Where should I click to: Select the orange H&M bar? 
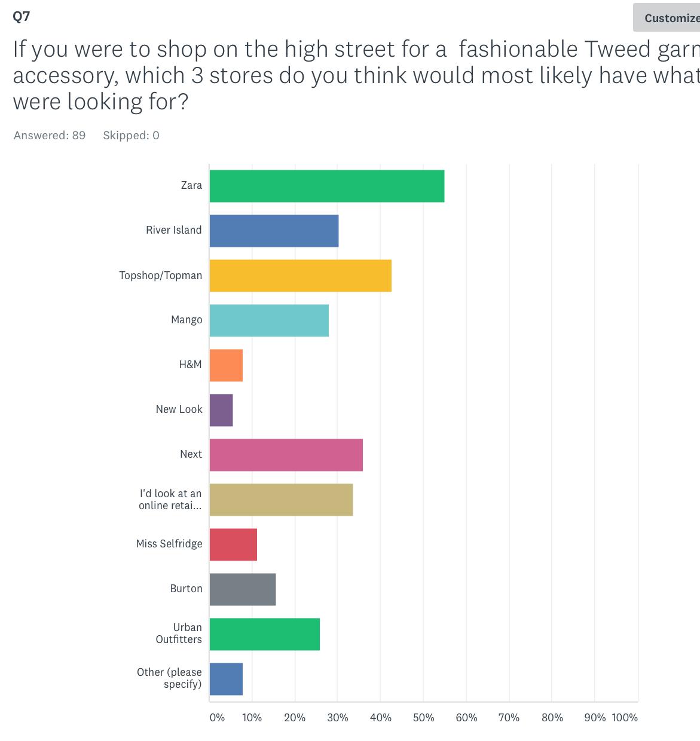(x=226, y=365)
